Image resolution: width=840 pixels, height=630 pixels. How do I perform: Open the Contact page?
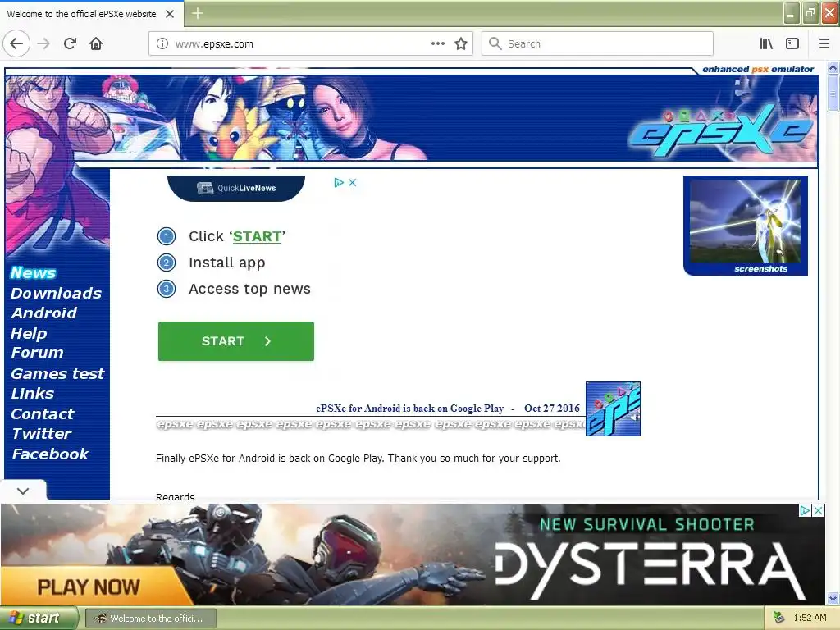(43, 413)
